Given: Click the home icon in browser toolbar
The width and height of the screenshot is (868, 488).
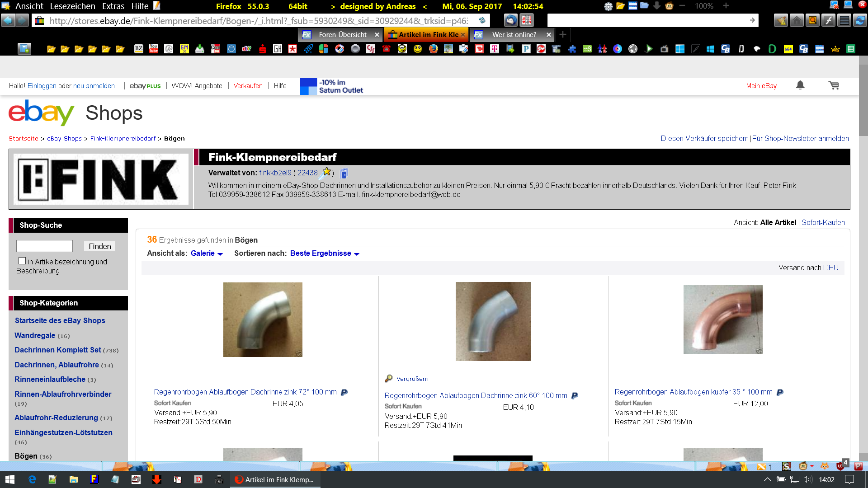Looking at the screenshot, I should coord(797,20).
